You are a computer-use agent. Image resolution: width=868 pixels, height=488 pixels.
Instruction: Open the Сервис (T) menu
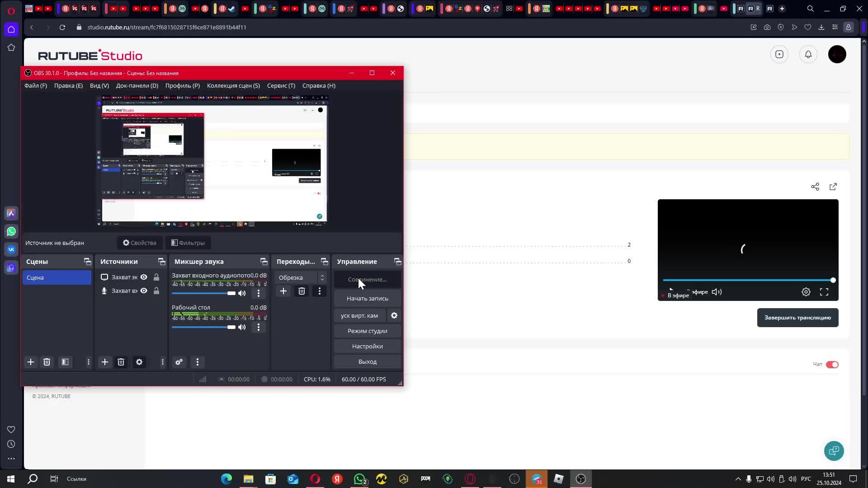pyautogui.click(x=281, y=85)
